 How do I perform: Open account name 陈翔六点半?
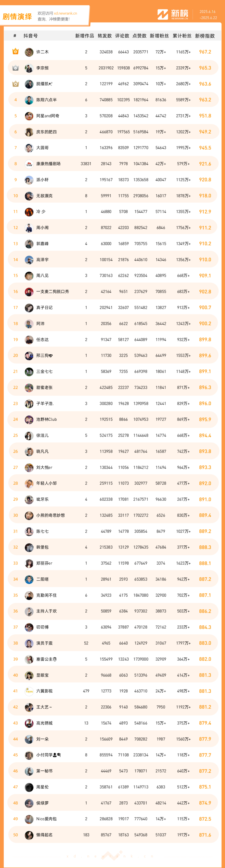point(46,100)
